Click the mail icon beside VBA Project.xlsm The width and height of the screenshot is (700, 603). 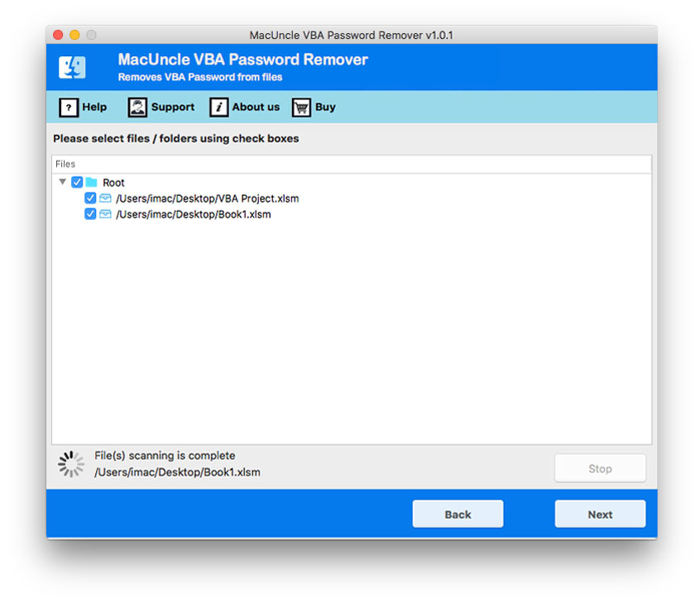(x=105, y=199)
